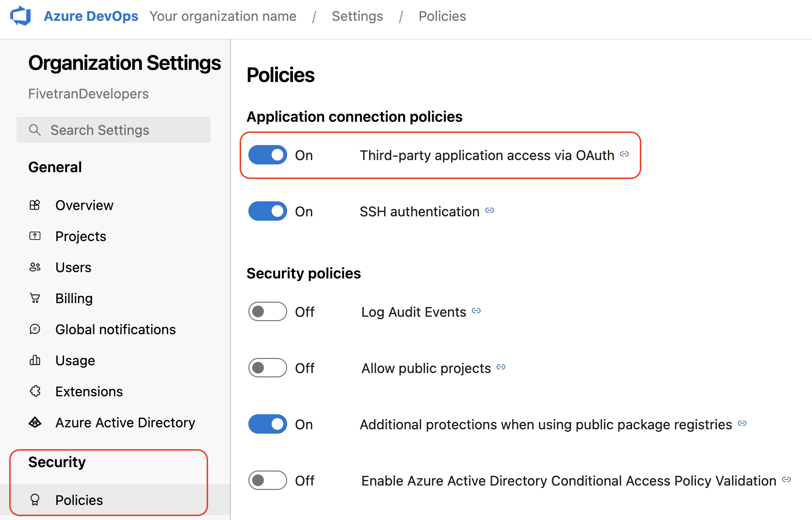Click link icon next to Third-party OAuth policy
Image resolution: width=812 pixels, height=520 pixels.
pyautogui.click(x=625, y=154)
